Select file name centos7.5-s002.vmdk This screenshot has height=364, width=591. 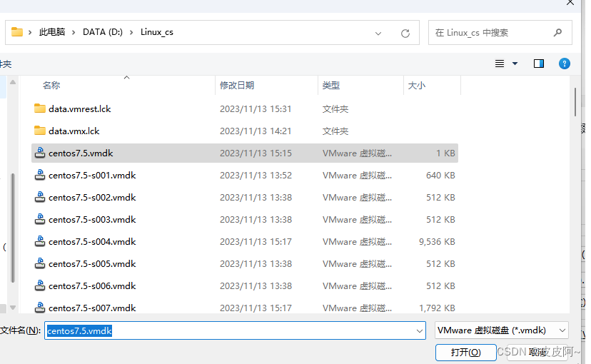92,198
